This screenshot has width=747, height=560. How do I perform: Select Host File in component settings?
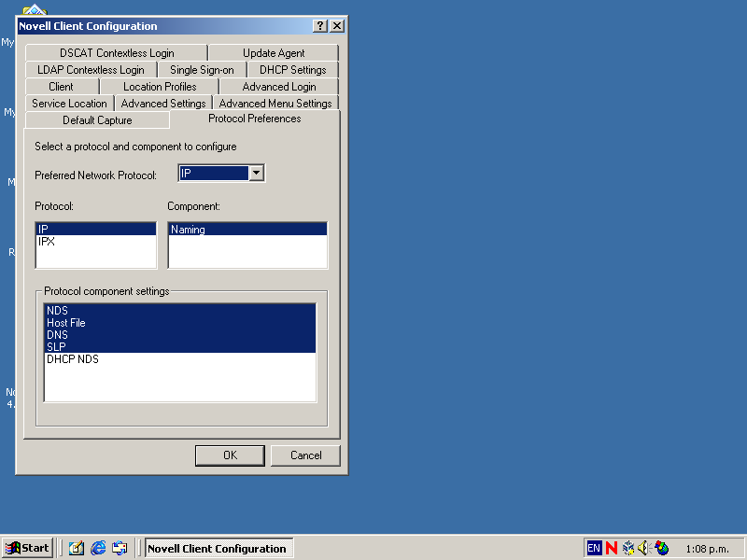click(179, 323)
